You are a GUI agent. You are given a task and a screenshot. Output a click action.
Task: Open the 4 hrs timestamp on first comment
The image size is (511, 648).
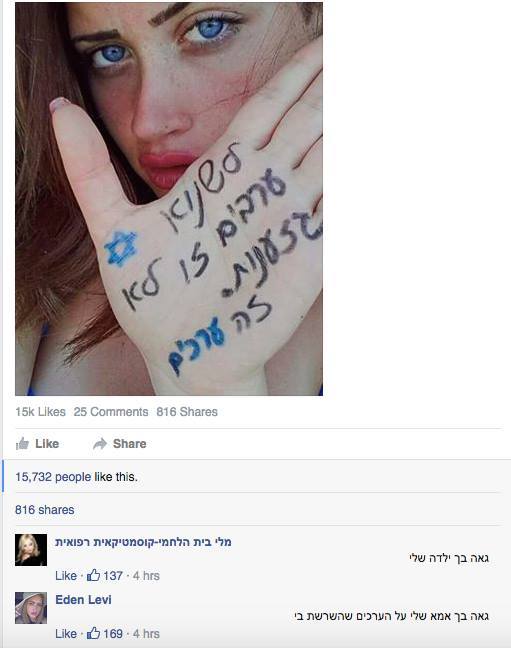(146, 575)
